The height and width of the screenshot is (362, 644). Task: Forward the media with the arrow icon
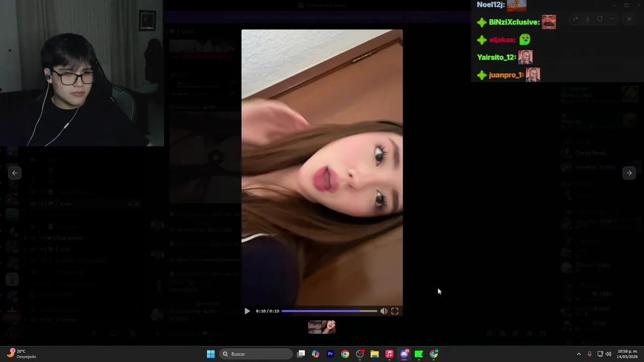[x=576, y=19]
